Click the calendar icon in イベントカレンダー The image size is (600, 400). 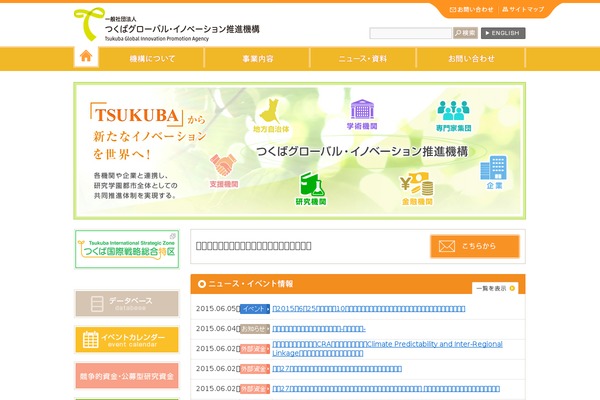click(x=91, y=339)
